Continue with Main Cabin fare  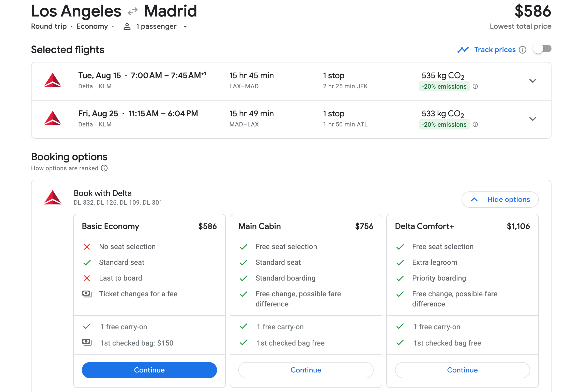pos(306,370)
